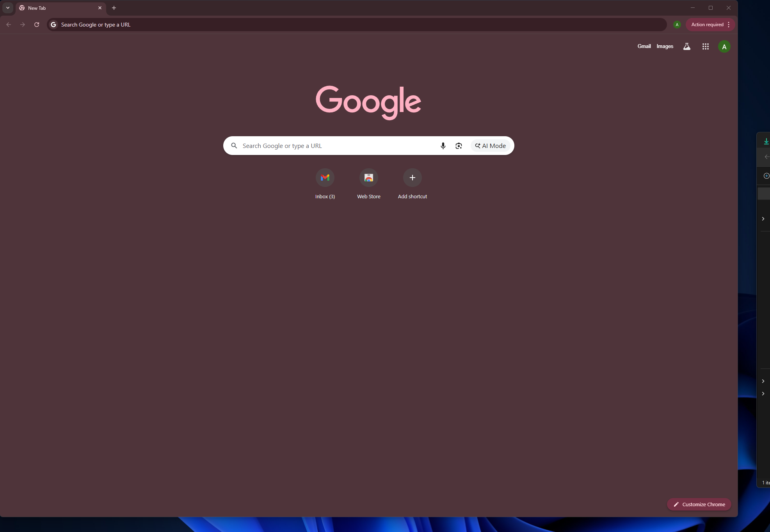The height and width of the screenshot is (532, 770).
Task: Open the Google apps grid icon
Action: pyautogui.click(x=705, y=46)
